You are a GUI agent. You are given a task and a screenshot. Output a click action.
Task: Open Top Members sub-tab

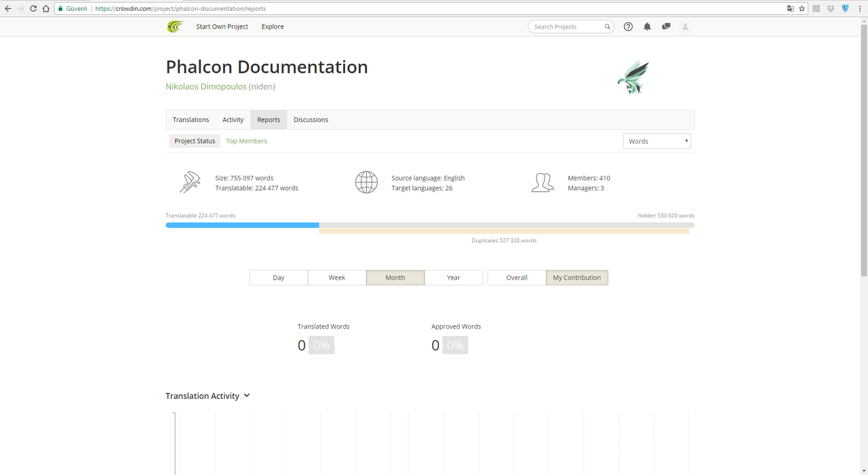pyautogui.click(x=246, y=141)
